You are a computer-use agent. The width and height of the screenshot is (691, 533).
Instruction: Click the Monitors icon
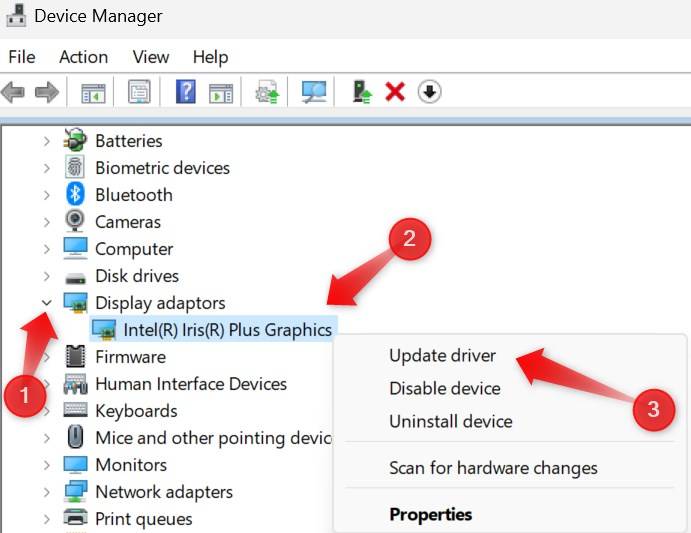pos(75,465)
